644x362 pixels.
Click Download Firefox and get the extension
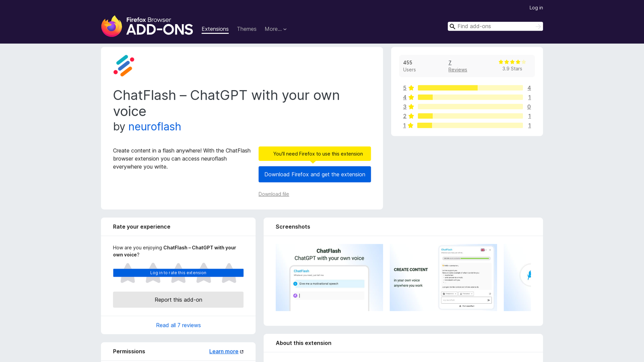click(x=315, y=174)
